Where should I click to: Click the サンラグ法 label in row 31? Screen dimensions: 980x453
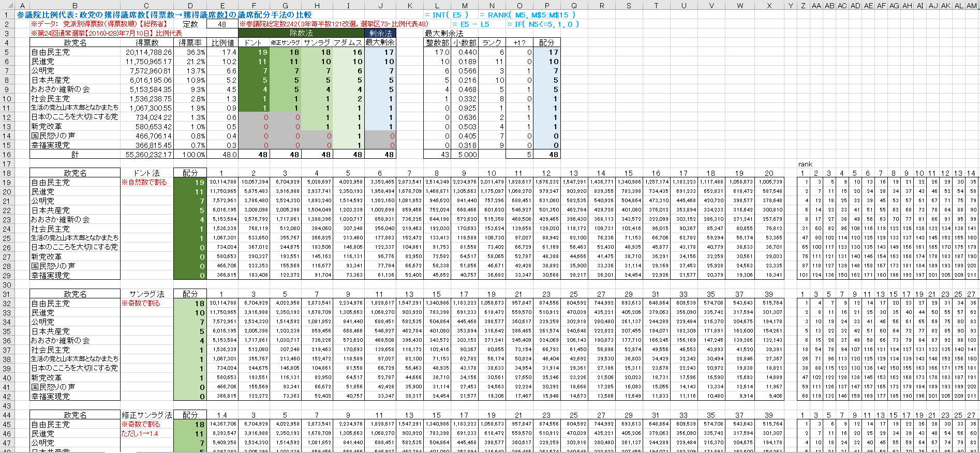[x=147, y=294]
